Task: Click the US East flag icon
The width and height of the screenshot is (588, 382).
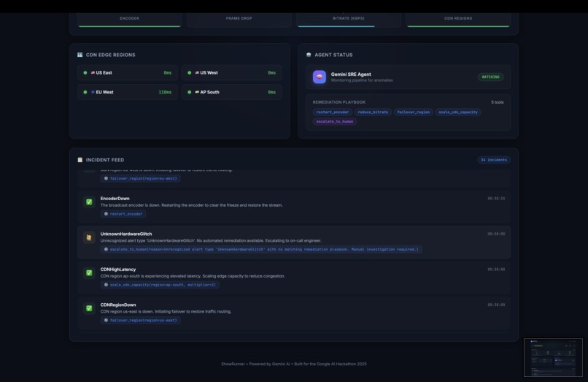Action: pyautogui.click(x=93, y=73)
